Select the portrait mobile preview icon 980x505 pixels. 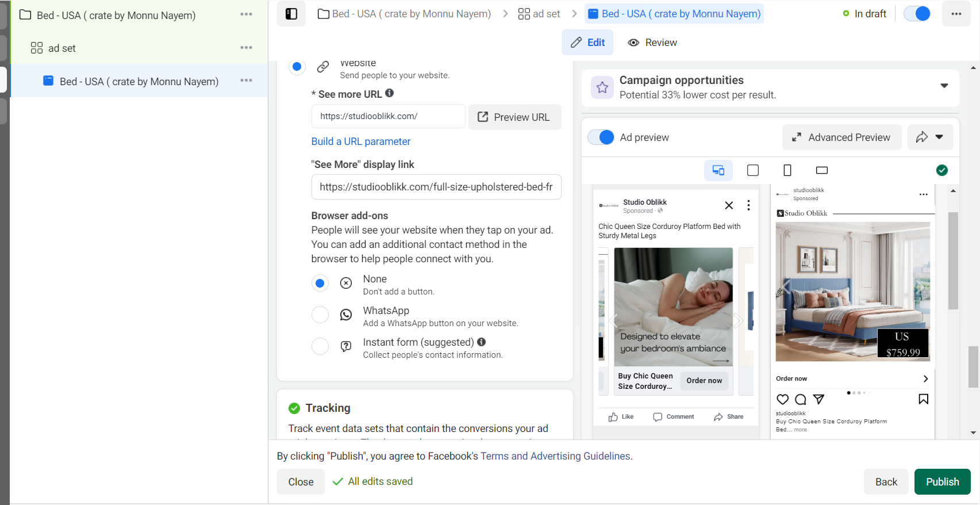(x=787, y=170)
